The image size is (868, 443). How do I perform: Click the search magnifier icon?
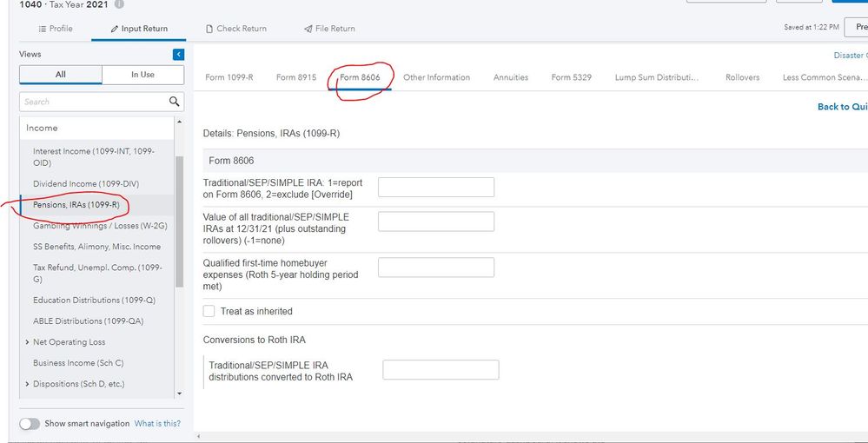pos(175,102)
